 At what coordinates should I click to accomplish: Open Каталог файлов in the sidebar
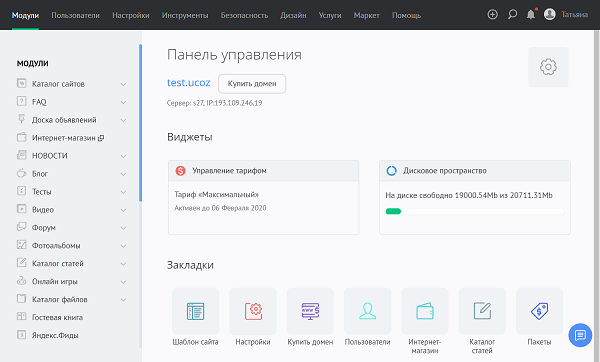60,300
